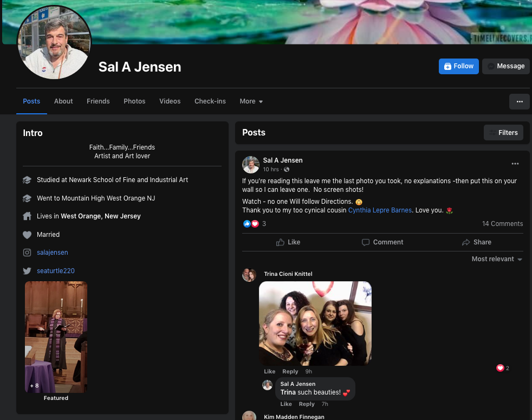The width and height of the screenshot is (532, 420).
Task: Open the Featured photo collection
Action: (x=56, y=337)
